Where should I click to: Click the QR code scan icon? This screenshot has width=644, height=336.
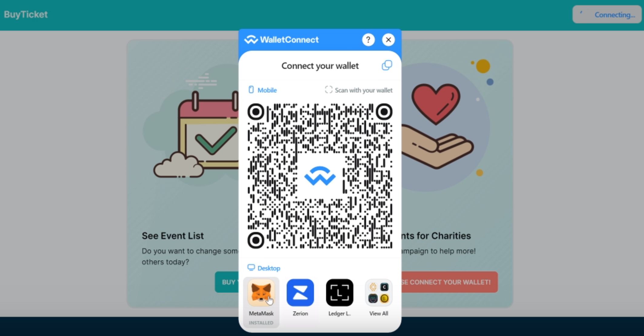click(x=329, y=90)
